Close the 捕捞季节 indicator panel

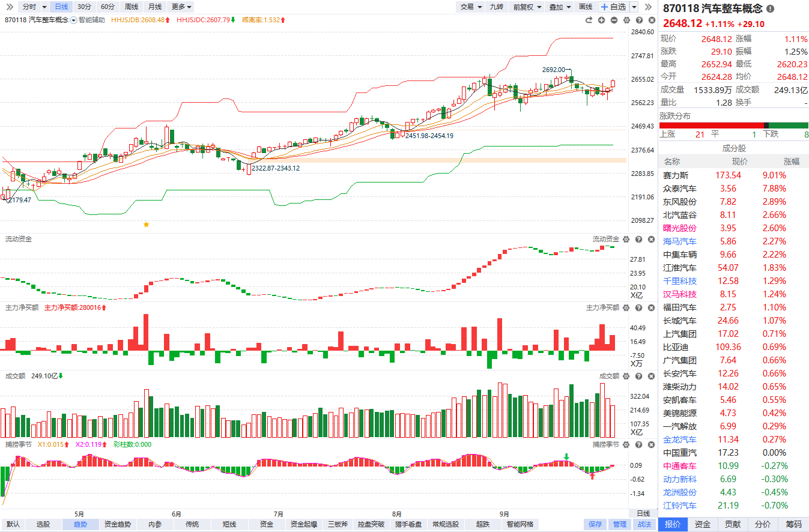[651, 444]
